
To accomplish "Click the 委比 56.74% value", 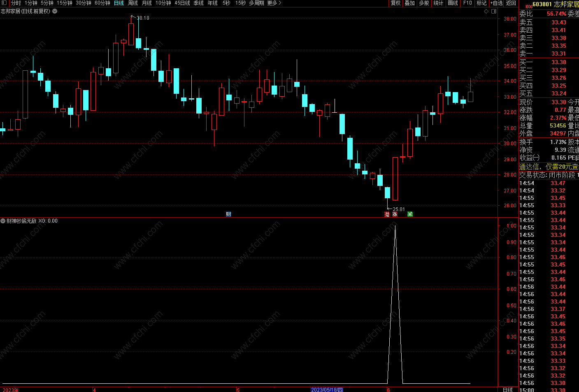I will click(x=556, y=14).
